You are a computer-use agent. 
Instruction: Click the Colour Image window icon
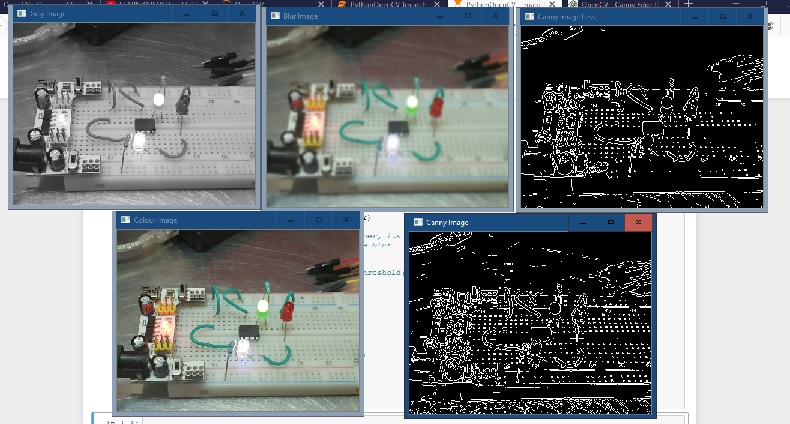click(124, 220)
